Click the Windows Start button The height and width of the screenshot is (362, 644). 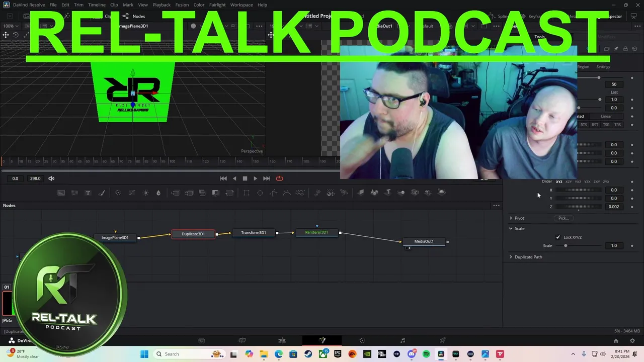point(144,354)
